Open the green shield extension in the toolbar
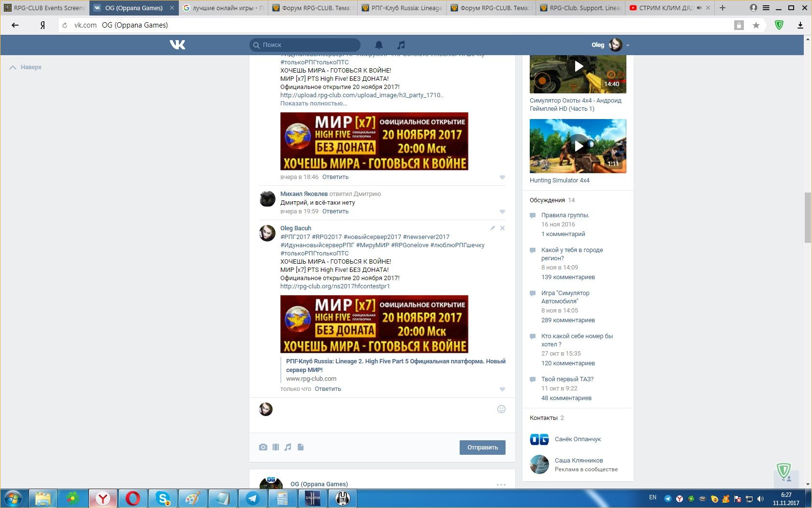Image resolution: width=812 pixels, height=508 pixels. (779, 25)
